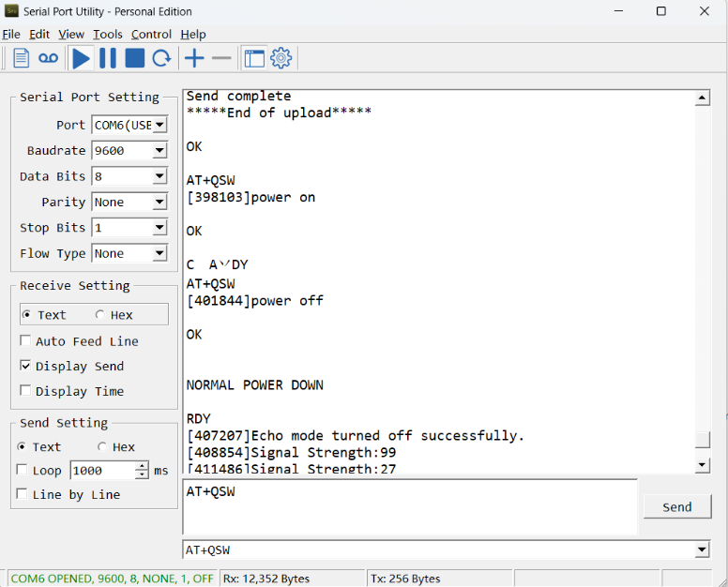Open the Port COM6 dropdown
The height and width of the screenshot is (587, 728).
click(159, 125)
